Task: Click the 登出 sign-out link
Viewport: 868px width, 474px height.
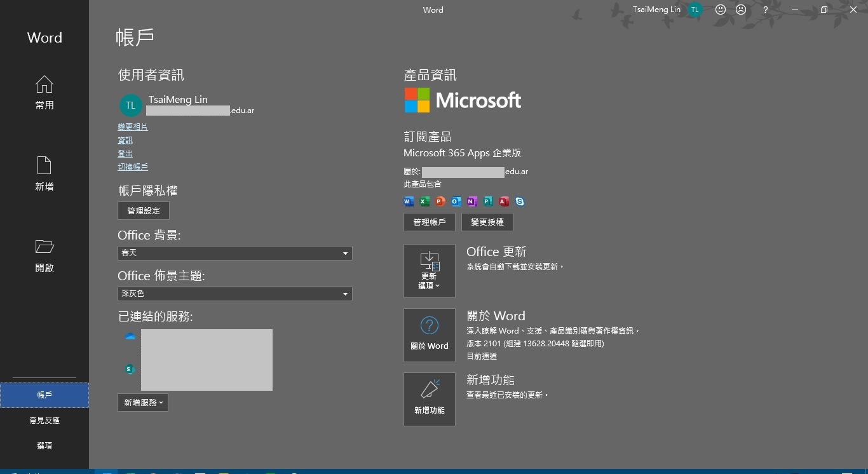Action: [125, 154]
